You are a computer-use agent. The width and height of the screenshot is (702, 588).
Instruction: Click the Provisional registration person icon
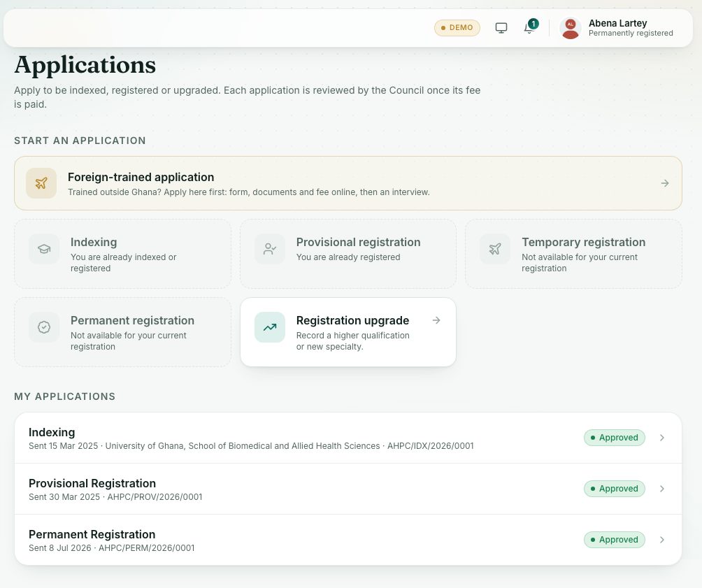[269, 249]
